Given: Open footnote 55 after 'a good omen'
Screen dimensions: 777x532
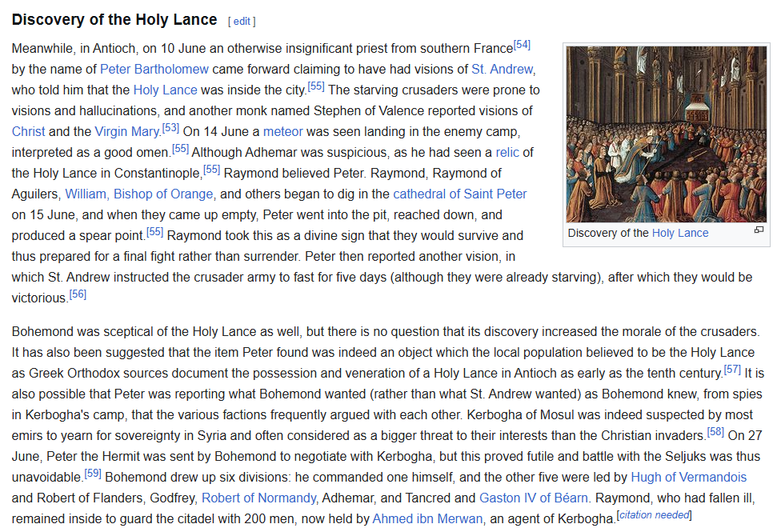Looking at the screenshot, I should point(180,149).
